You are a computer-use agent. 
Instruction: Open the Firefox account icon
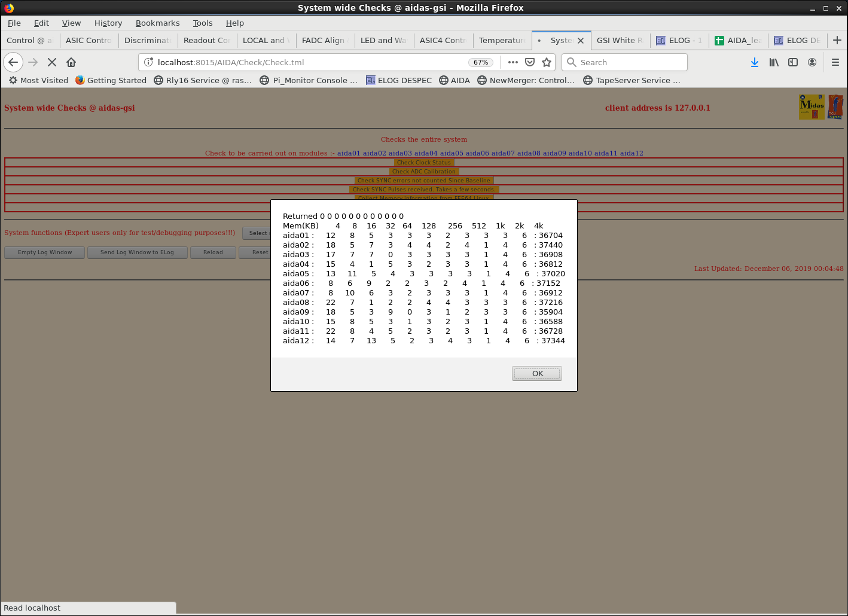click(x=812, y=62)
